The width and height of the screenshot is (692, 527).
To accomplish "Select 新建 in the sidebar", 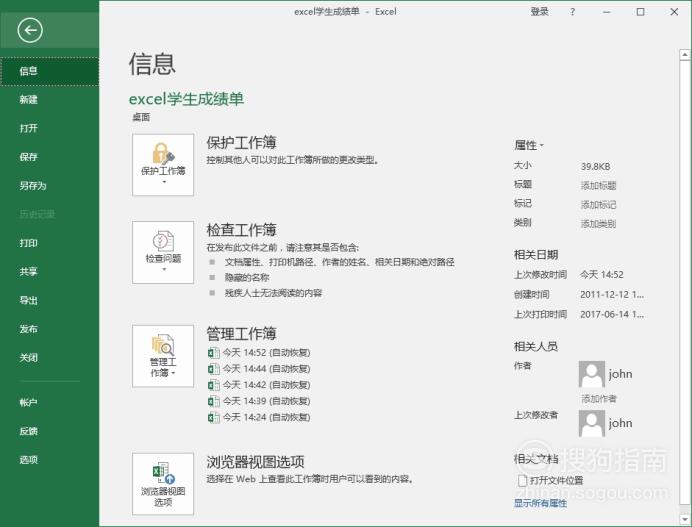I will (49, 100).
